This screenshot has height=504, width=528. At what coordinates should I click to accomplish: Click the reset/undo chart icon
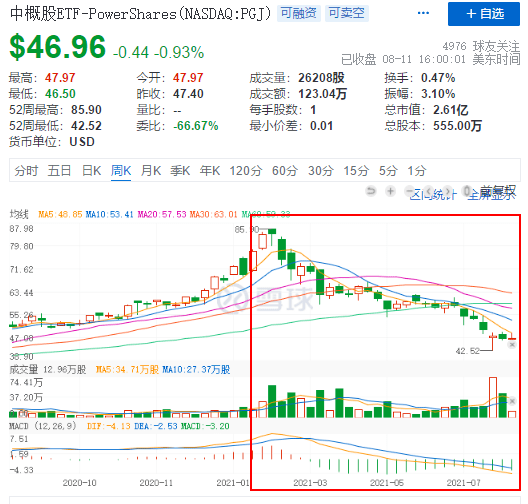(371, 191)
